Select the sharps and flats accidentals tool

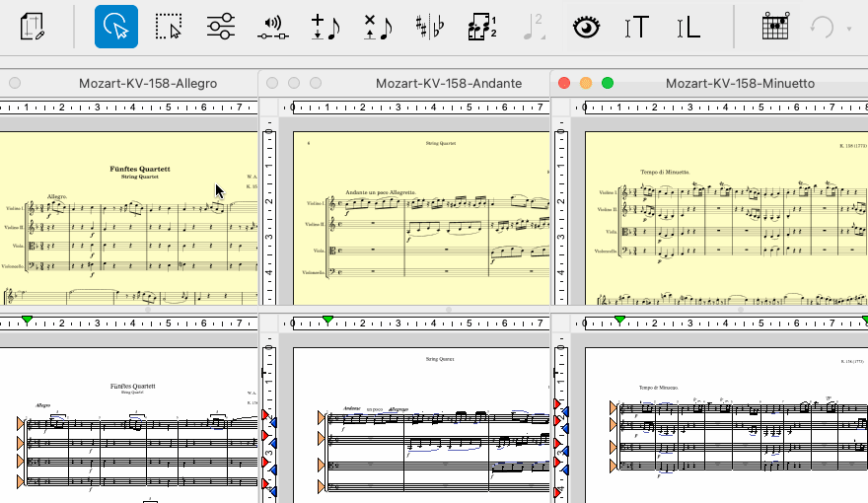pos(430,27)
